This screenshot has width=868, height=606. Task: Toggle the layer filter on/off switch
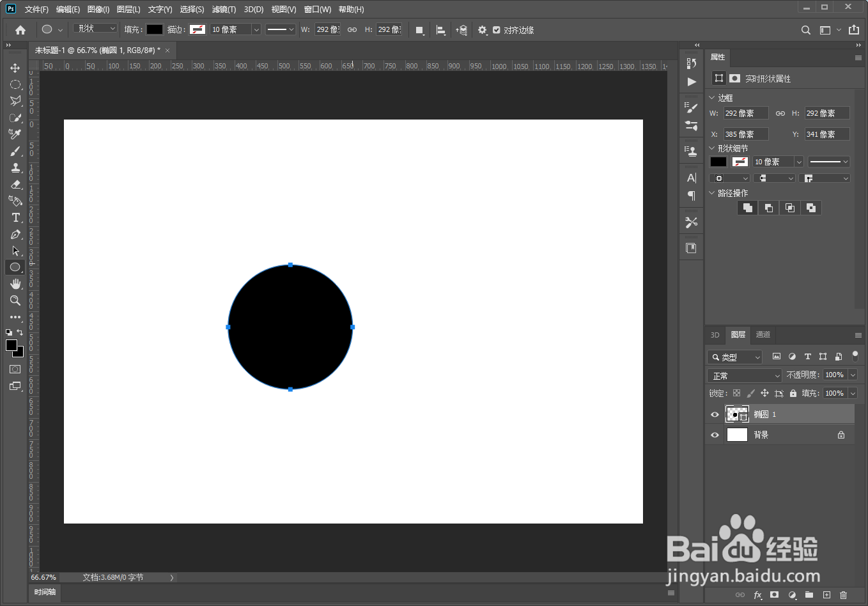pos(855,356)
